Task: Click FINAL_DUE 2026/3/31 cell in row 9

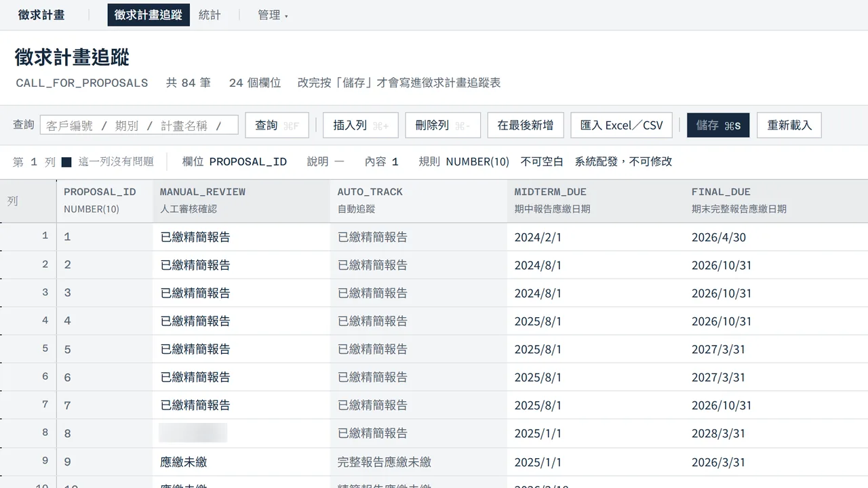Action: coord(776,462)
